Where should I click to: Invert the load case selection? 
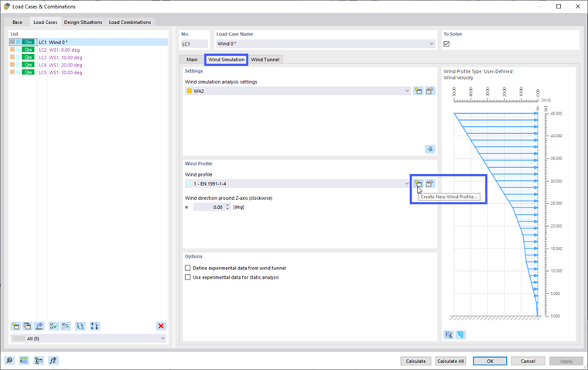click(66, 326)
